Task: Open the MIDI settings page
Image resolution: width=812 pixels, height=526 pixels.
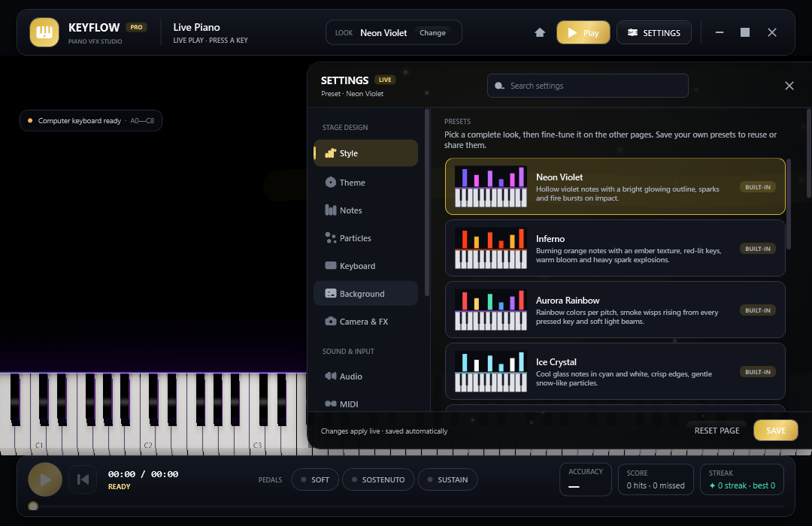Action: pos(365,404)
